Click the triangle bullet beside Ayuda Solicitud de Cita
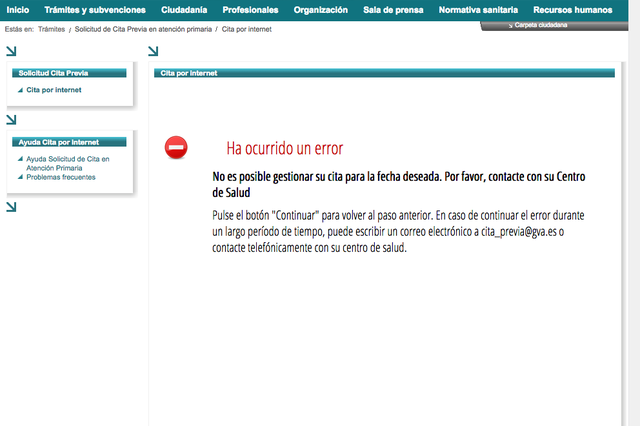640x426 pixels. [20, 159]
